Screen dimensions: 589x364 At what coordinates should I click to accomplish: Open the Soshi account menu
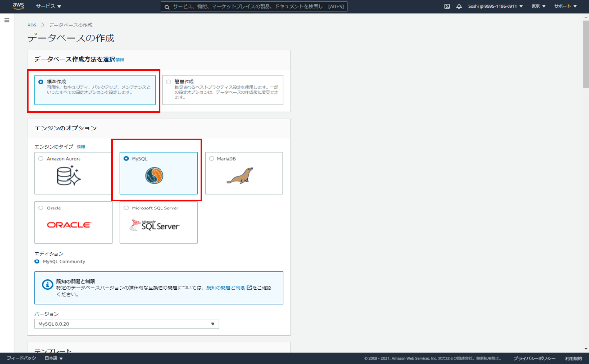point(495,6)
